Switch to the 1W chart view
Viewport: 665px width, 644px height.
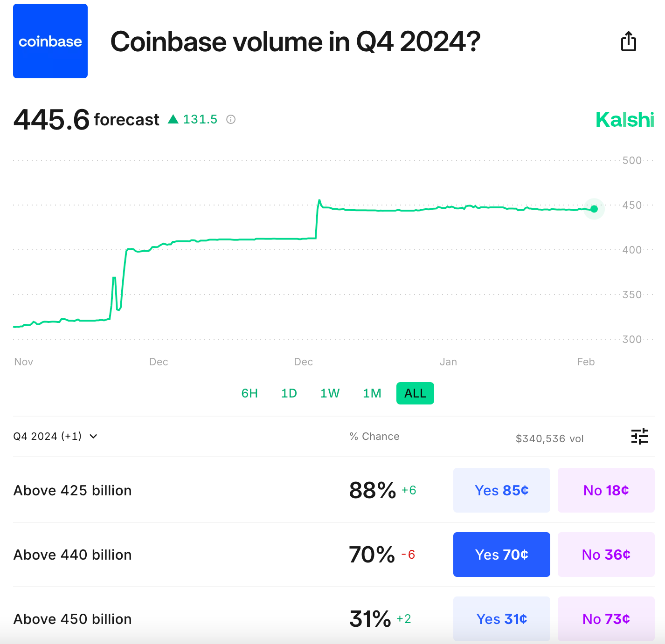pos(330,393)
